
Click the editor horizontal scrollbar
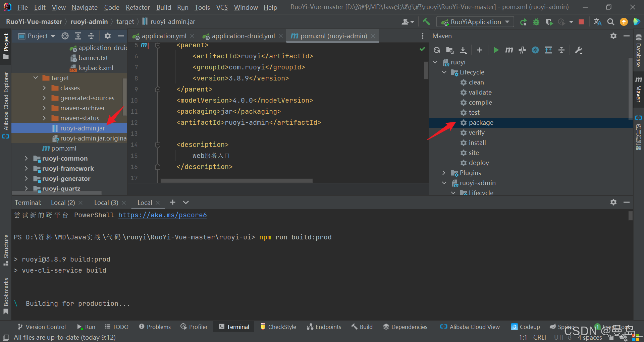coord(236,181)
